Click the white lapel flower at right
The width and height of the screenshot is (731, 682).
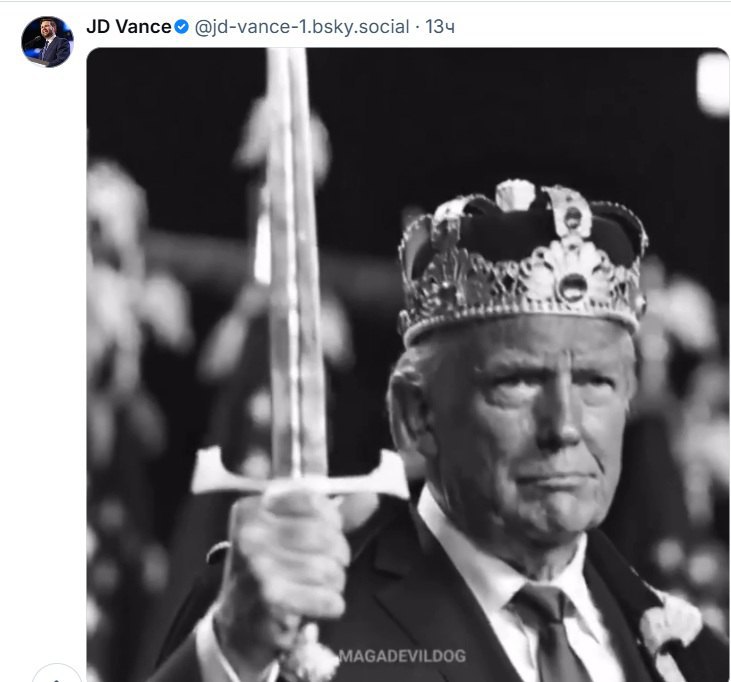coord(670,620)
